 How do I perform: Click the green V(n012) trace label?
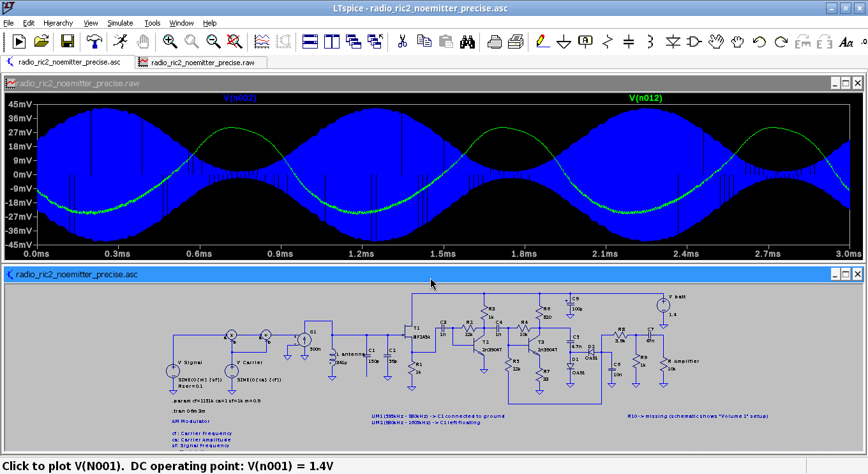[x=645, y=98]
